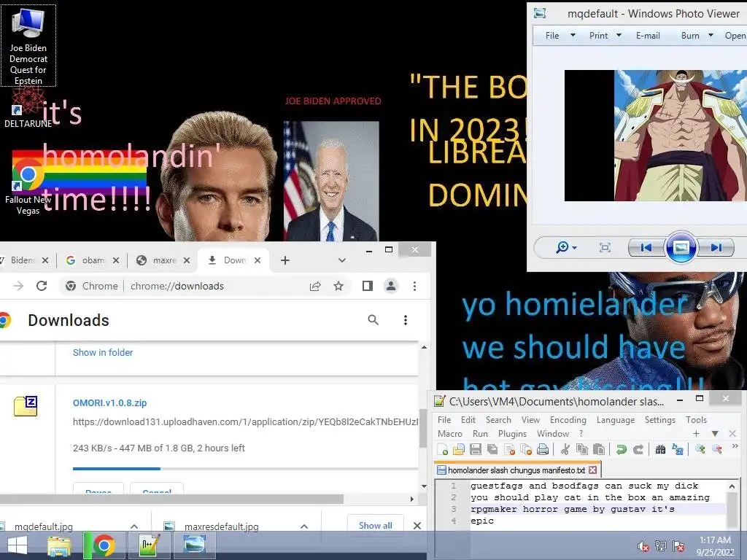Image resolution: width=747 pixels, height=560 pixels.
Task: Expand the Photo Viewer File menu
Action: pyautogui.click(x=560, y=36)
